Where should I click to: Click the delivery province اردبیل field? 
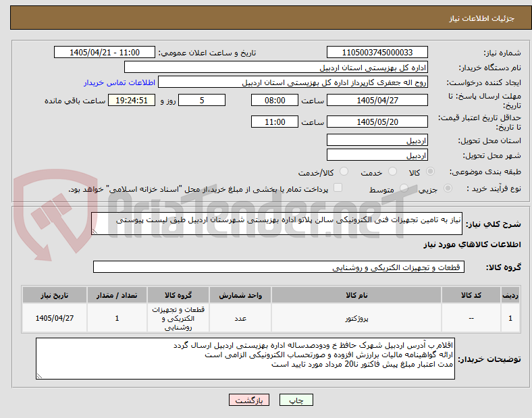click(x=377, y=140)
